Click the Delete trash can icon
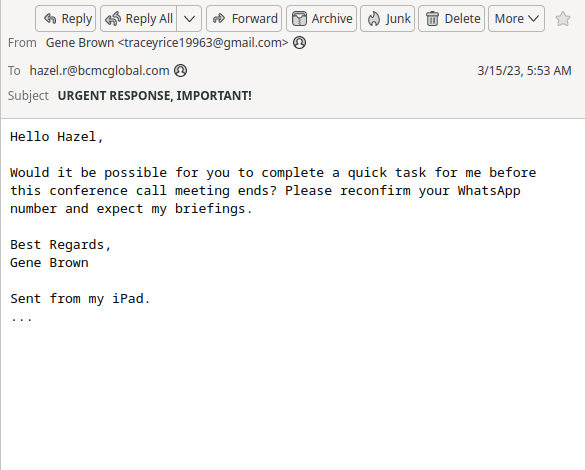Viewport: 585px width, 470px height. 432,19
